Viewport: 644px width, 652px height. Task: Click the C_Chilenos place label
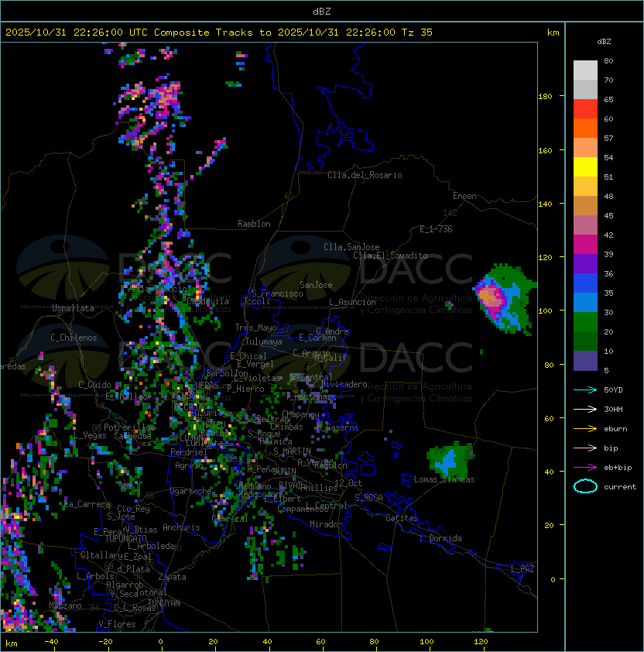coord(74,338)
